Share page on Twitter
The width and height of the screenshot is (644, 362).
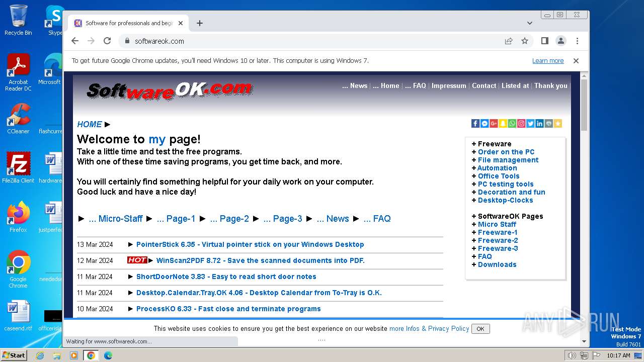pyautogui.click(x=530, y=123)
